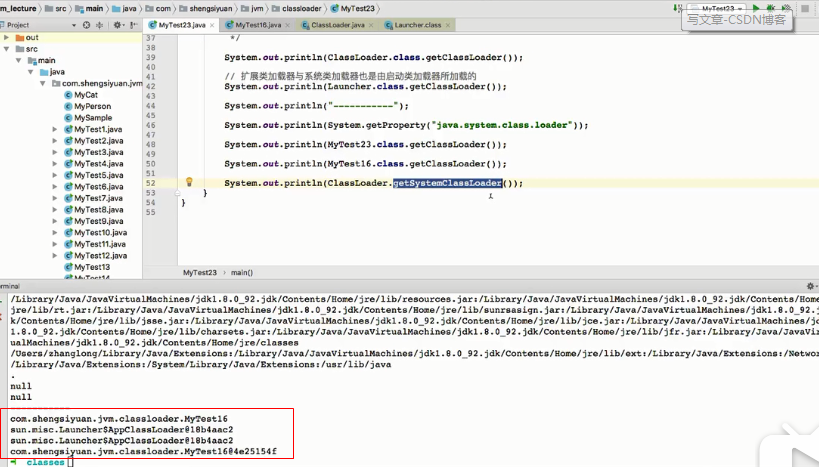Switch to ClassLoader.java editor tab
This screenshot has height=467, width=819.
[x=338, y=25]
